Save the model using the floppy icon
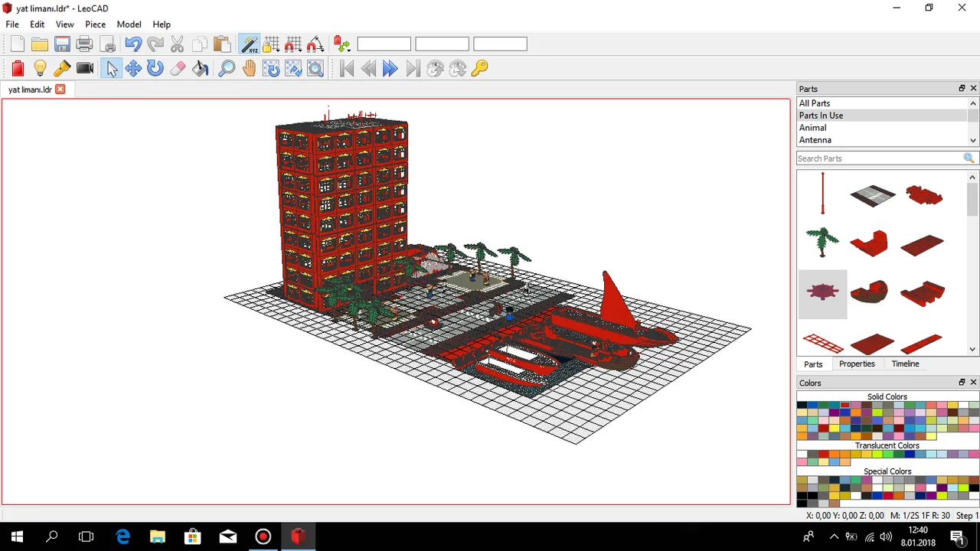980x551 pixels. pyautogui.click(x=62, y=44)
